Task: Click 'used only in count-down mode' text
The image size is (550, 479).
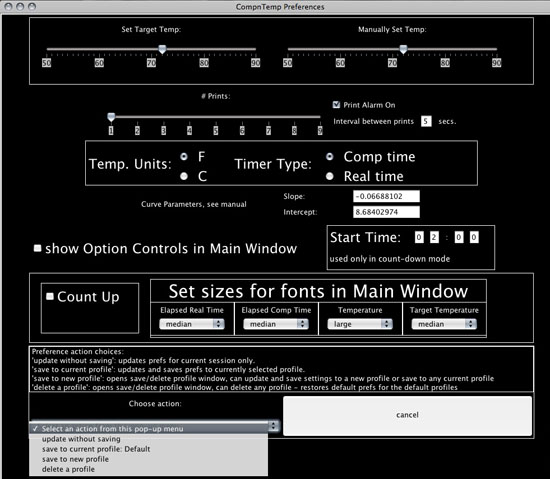Action: tap(389, 259)
